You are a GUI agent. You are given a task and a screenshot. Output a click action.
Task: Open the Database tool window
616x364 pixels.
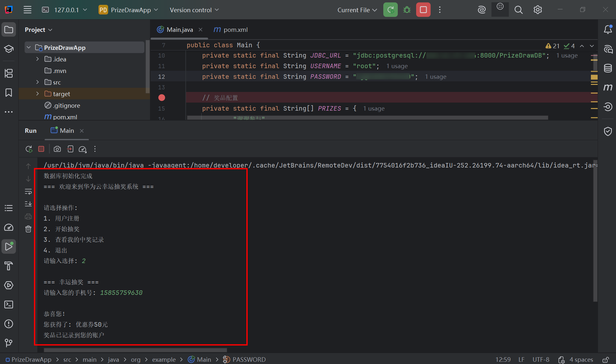(608, 68)
